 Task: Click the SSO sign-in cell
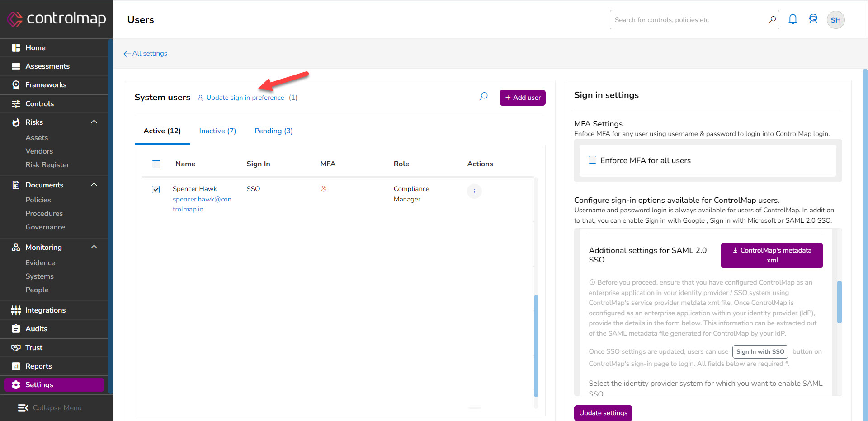(x=253, y=189)
